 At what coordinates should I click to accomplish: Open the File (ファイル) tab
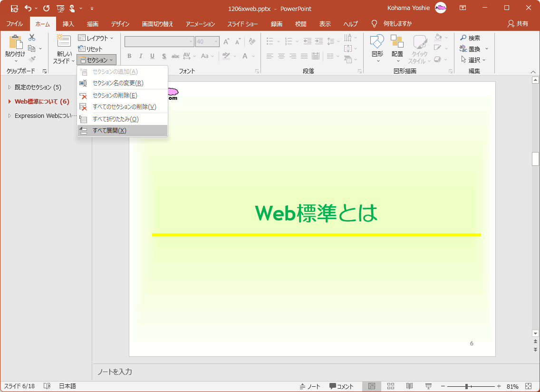click(x=15, y=24)
